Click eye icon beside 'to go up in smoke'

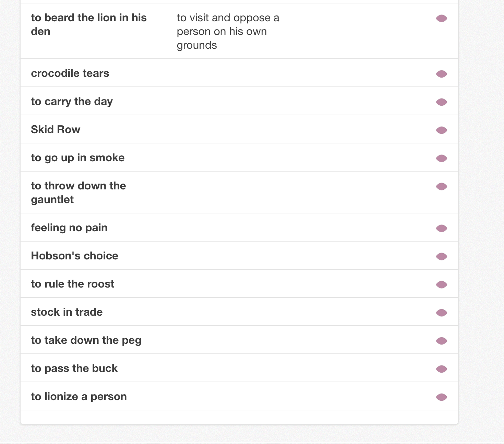click(x=441, y=158)
